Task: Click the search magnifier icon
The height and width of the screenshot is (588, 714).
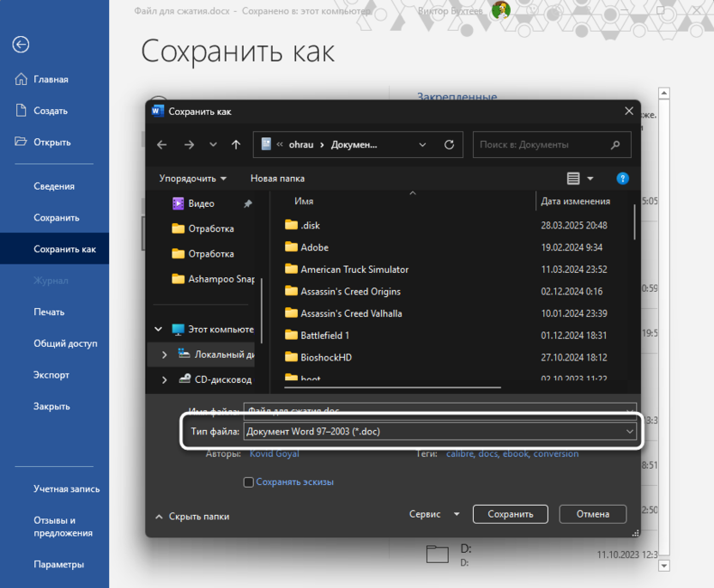Action: coord(615,145)
